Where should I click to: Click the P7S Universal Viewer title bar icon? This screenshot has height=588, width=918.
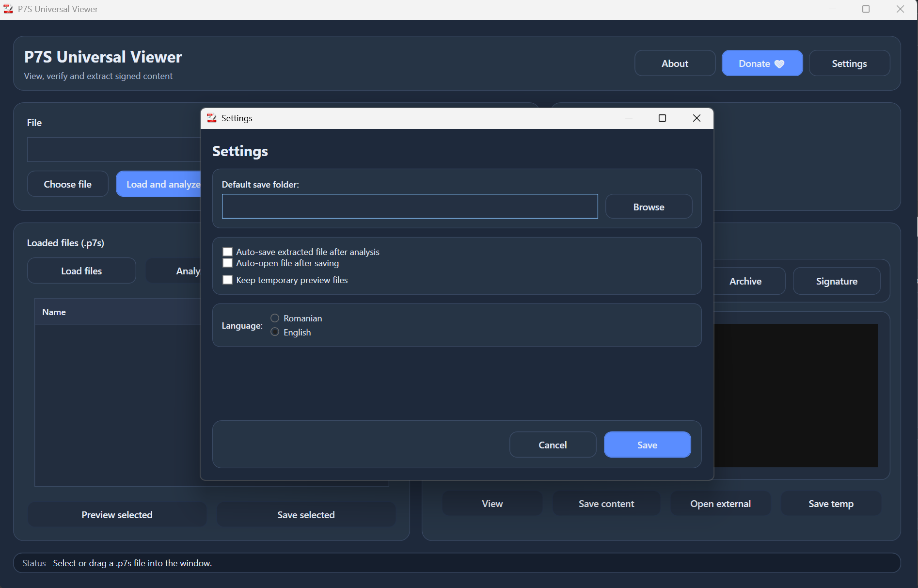click(x=8, y=9)
